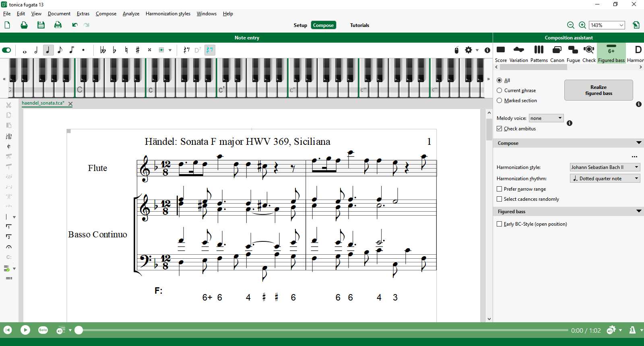Screen dimensions: 644x346
Task: Open playback settings gear dropdown
Action: point(620,330)
